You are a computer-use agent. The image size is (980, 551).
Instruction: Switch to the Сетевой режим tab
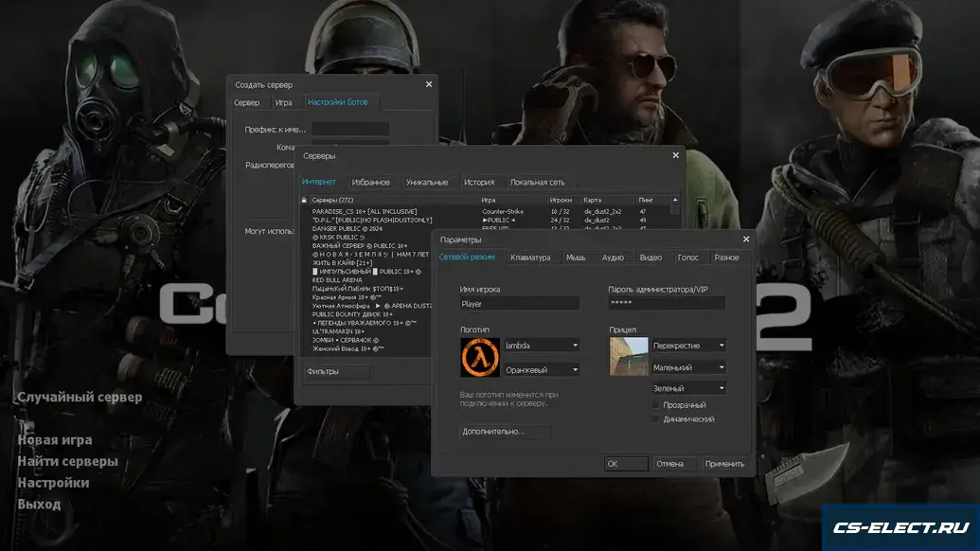(467, 258)
